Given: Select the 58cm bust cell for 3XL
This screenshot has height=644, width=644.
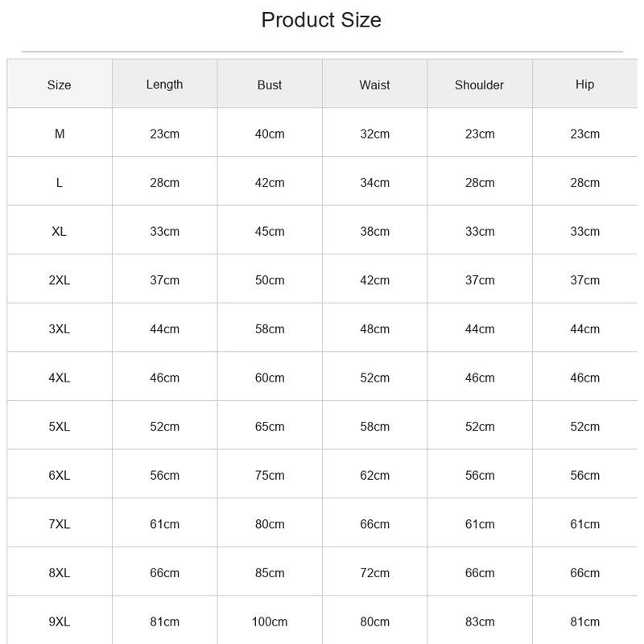Looking at the screenshot, I should (270, 329).
